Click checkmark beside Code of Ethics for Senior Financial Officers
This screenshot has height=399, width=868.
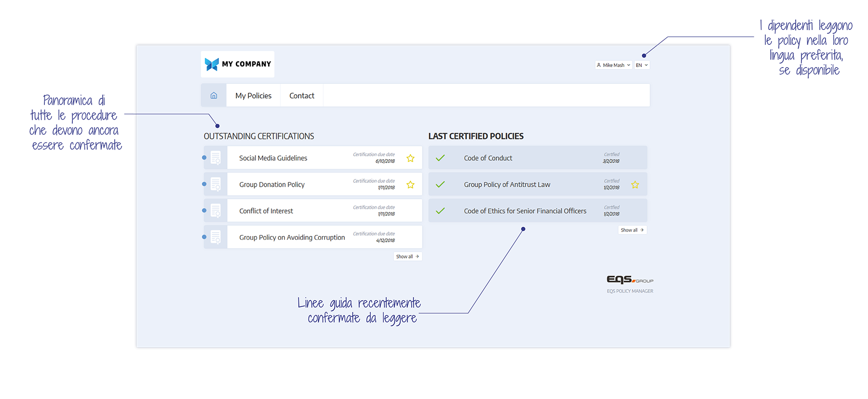point(440,211)
